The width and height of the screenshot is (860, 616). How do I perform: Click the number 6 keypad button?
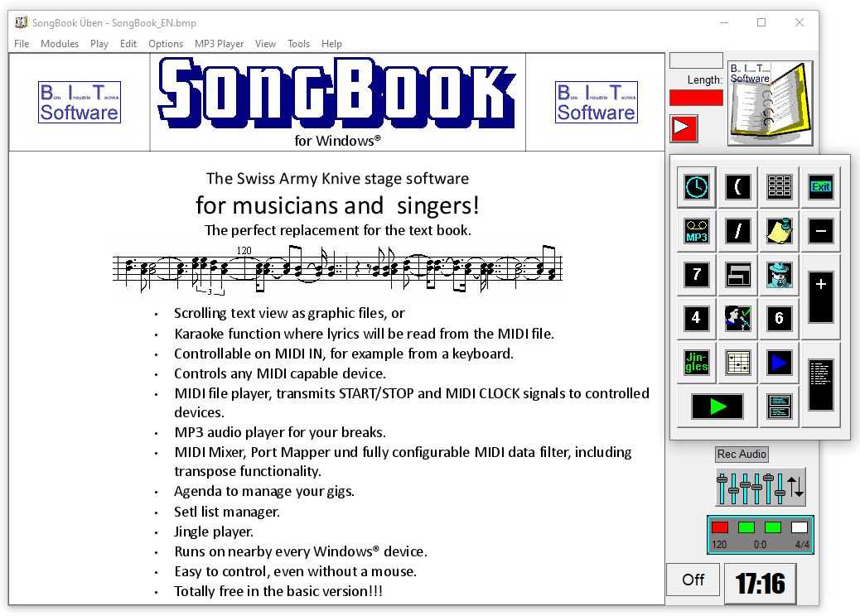click(780, 318)
